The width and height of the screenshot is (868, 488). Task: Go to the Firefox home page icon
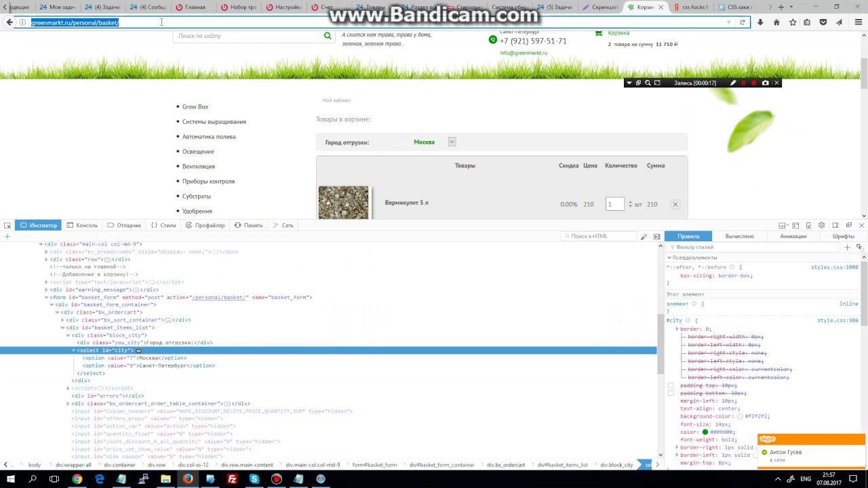coord(776,22)
